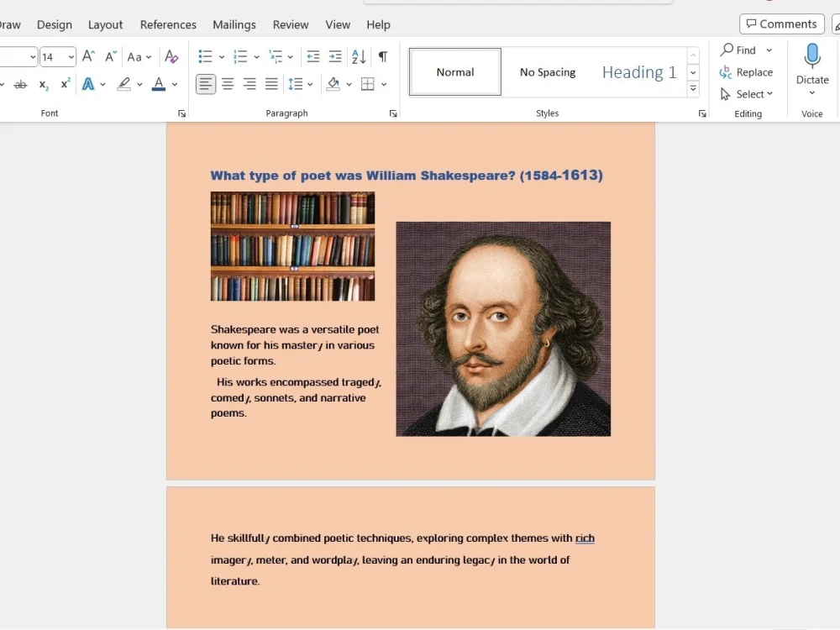
Task: Open the Styles pane launcher
Action: [x=702, y=113]
